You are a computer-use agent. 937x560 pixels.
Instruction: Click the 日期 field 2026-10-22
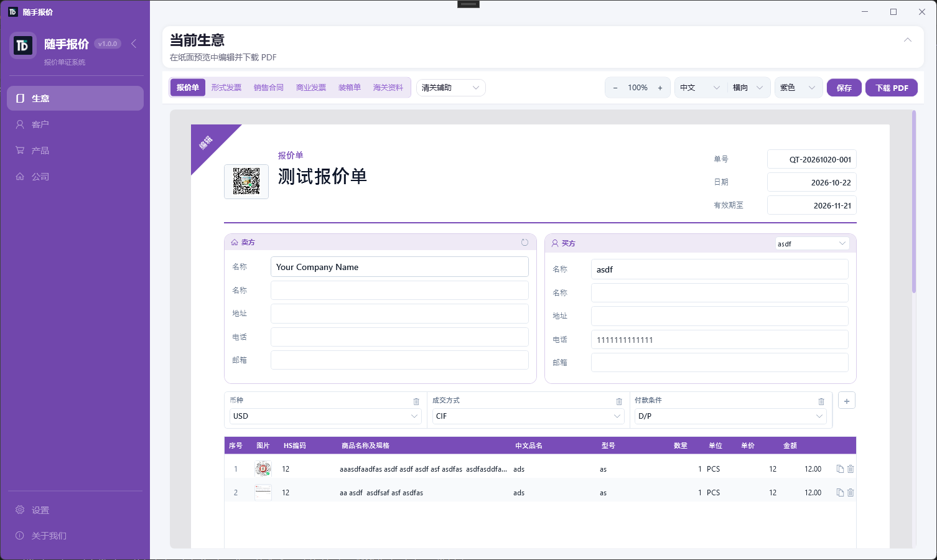pos(812,182)
